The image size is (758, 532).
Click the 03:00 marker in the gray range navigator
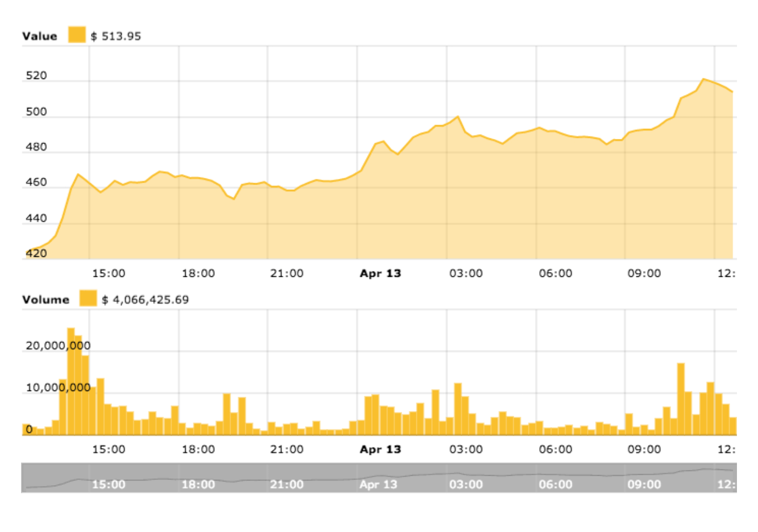click(466, 484)
